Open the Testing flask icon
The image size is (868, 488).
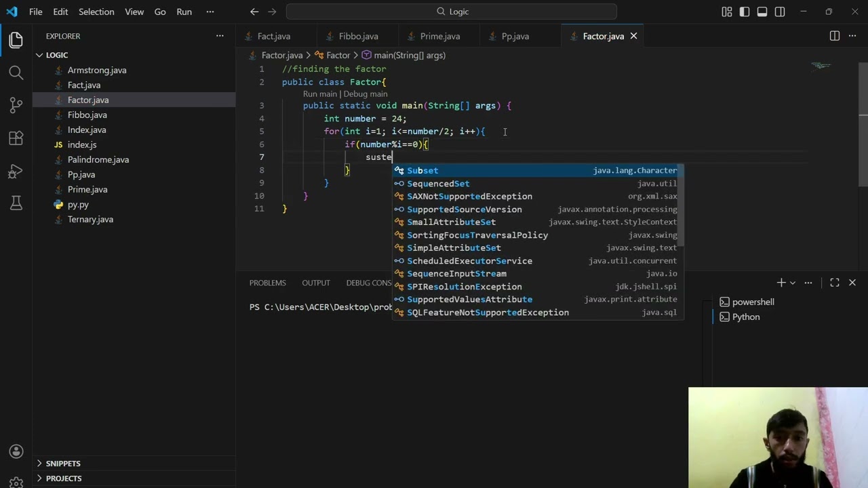pyautogui.click(x=16, y=203)
